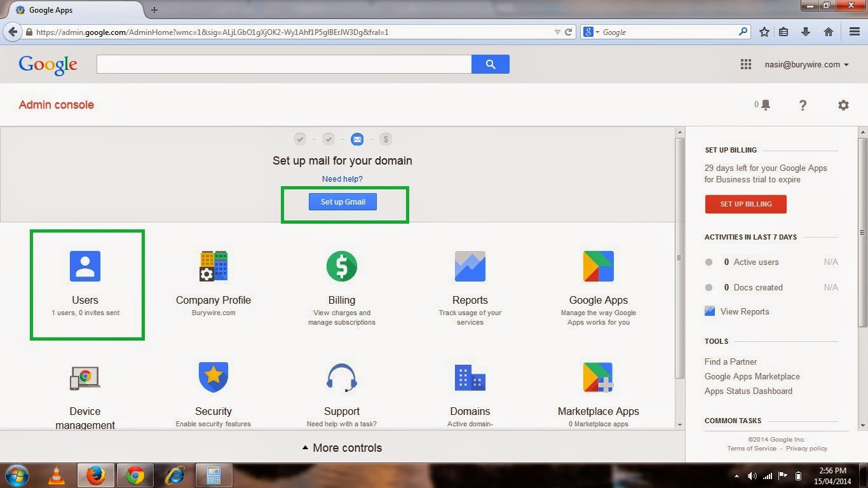The width and height of the screenshot is (868, 488).
Task: Open the Google Apps icon
Action: pyautogui.click(x=599, y=266)
